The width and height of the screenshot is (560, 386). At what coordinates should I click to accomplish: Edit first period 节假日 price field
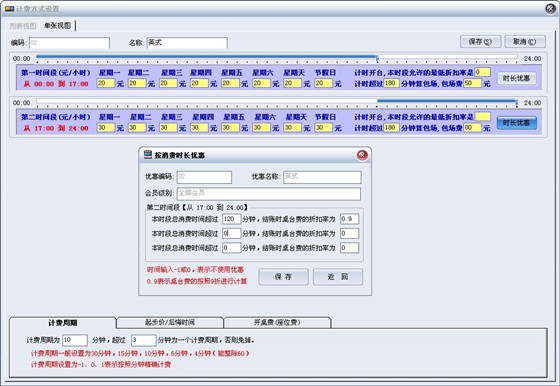[324, 83]
